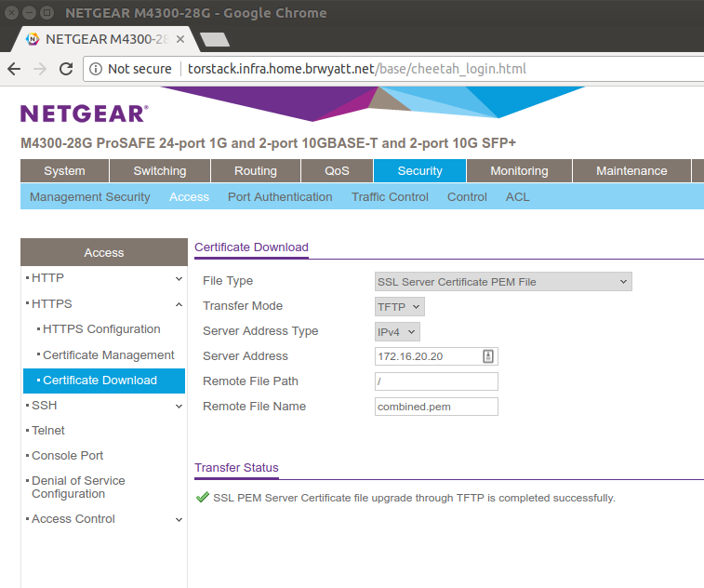704x588 pixels.
Task: Click the Access sidebar header
Action: click(x=104, y=252)
